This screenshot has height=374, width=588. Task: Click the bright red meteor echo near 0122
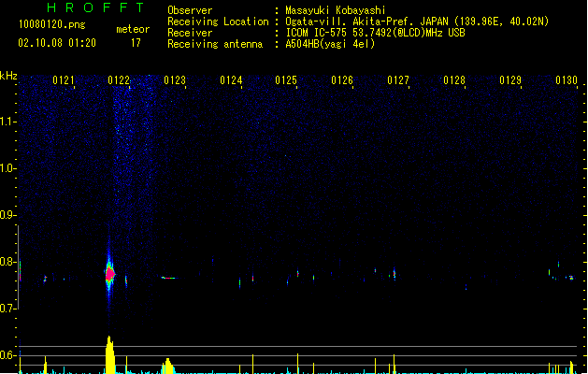(x=110, y=274)
